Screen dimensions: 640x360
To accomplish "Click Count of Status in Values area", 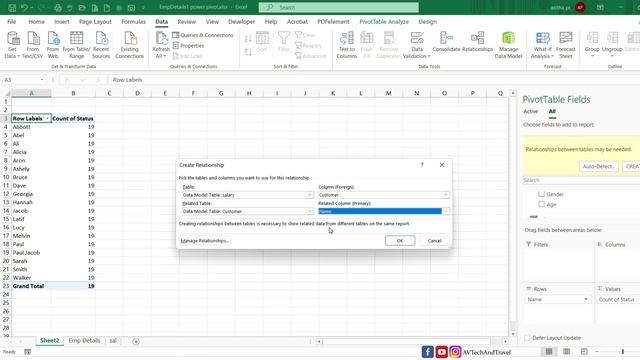I will (617, 300).
